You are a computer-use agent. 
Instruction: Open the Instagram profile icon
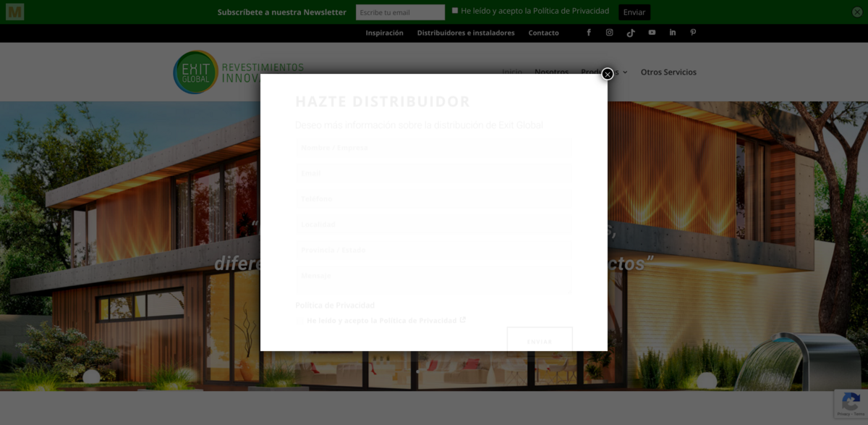pyautogui.click(x=609, y=33)
